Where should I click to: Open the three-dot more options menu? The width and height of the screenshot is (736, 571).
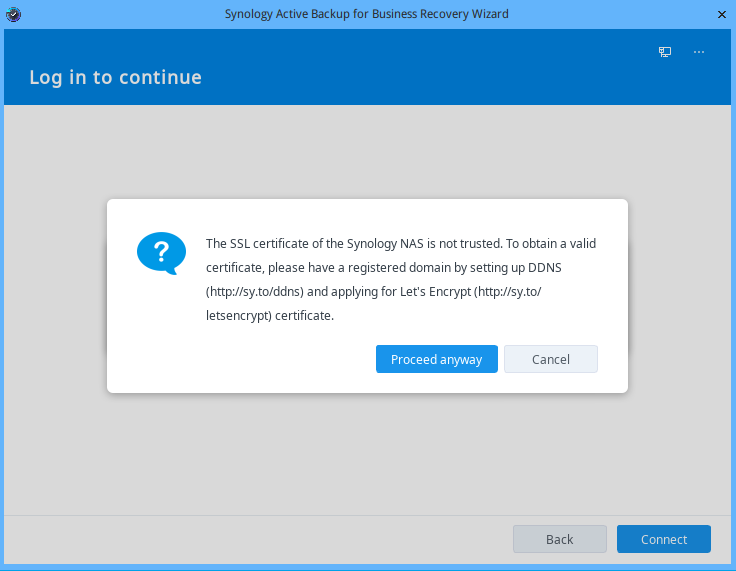click(x=699, y=52)
